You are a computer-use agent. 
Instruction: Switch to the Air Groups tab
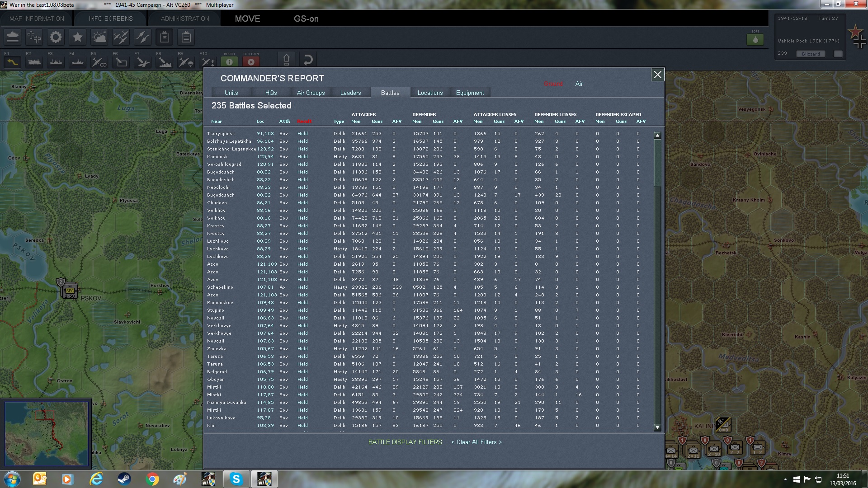coord(311,93)
